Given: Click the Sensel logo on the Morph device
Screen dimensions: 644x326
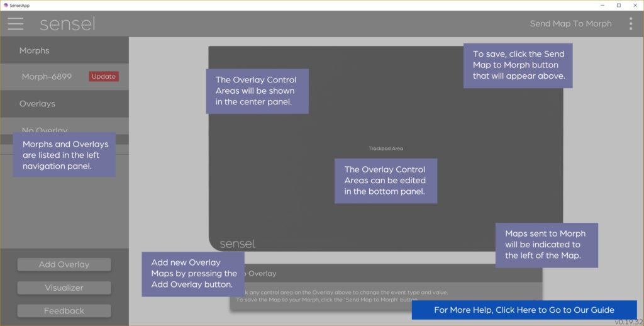Looking at the screenshot, I should [x=237, y=244].
